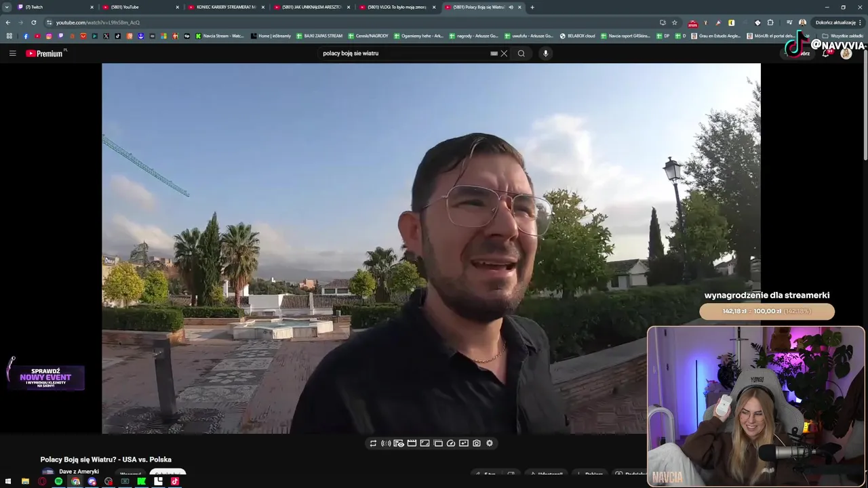The width and height of the screenshot is (868, 488).
Task: Switch to JAK UNIKNĄŁEM ARESZTO tab
Action: click(x=311, y=7)
